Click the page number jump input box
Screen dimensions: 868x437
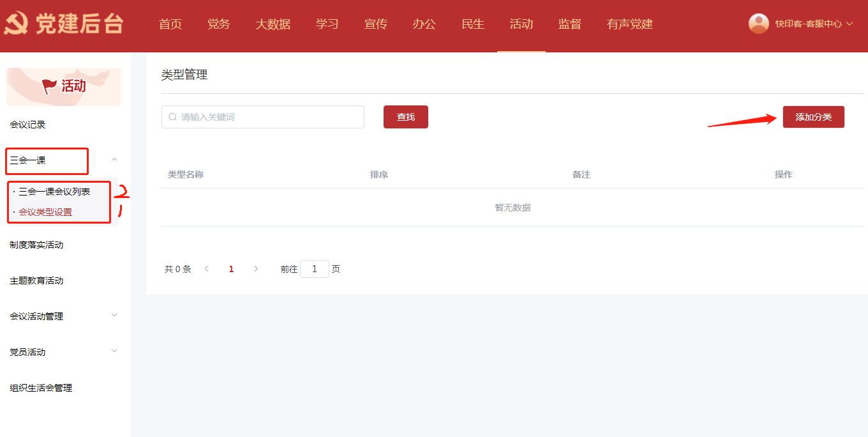click(314, 269)
